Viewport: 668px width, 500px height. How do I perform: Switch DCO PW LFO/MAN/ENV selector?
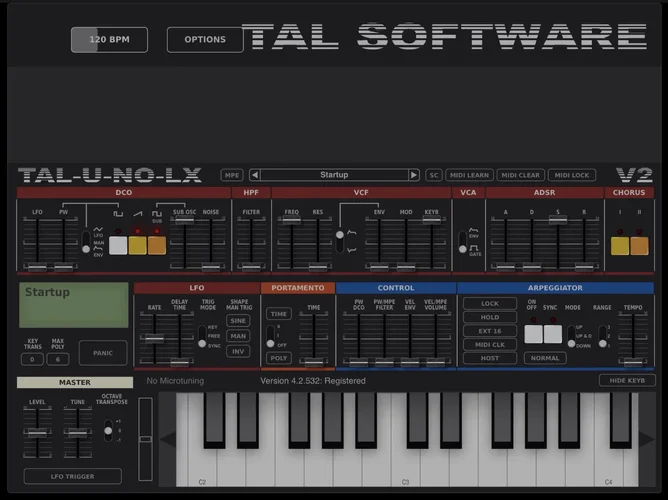pos(86,242)
